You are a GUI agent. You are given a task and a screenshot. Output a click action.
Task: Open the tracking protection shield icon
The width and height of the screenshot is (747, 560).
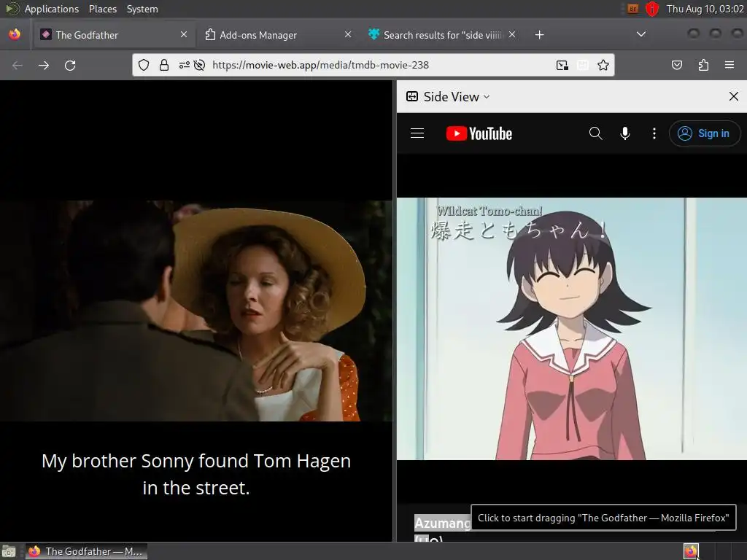tap(144, 65)
